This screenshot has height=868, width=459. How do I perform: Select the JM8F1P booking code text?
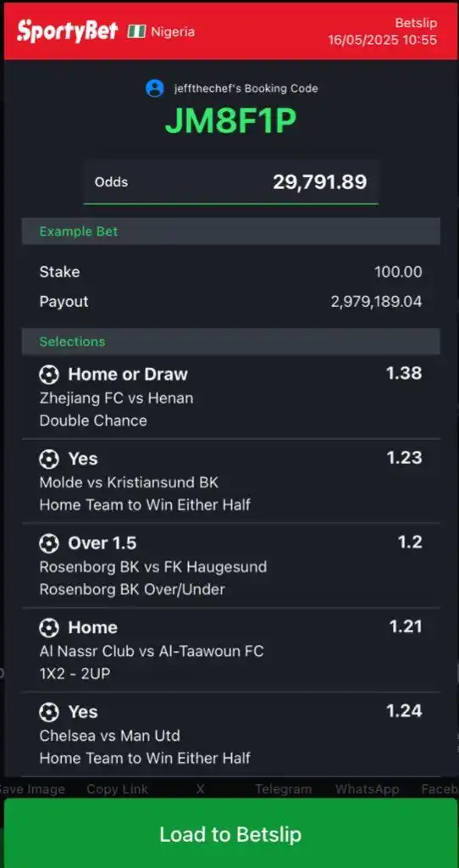click(230, 121)
